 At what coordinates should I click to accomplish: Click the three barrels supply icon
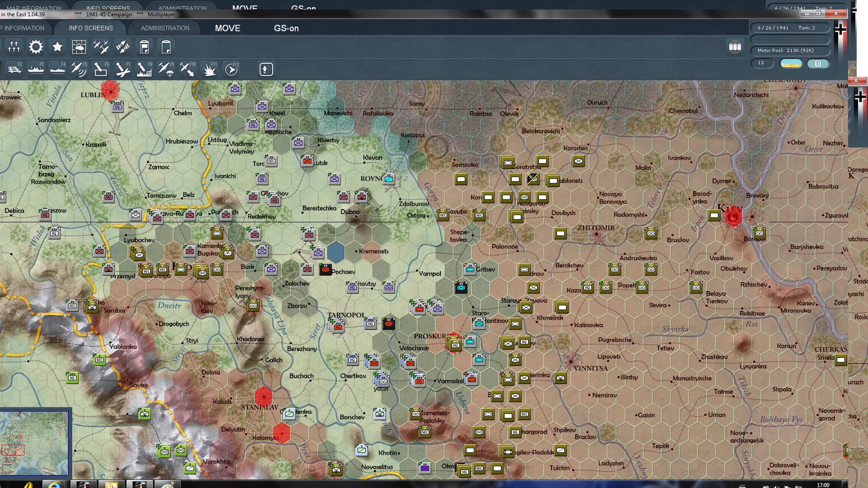735,47
